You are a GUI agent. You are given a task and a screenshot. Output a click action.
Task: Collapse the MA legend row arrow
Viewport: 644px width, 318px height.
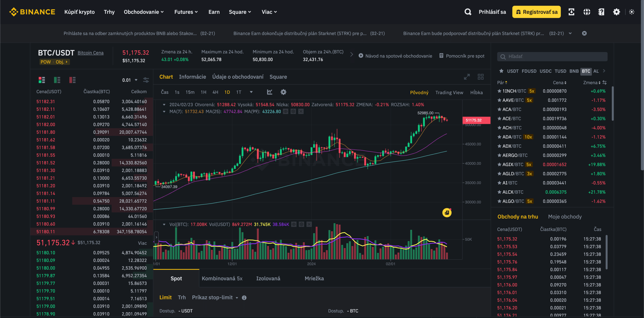coord(164,112)
